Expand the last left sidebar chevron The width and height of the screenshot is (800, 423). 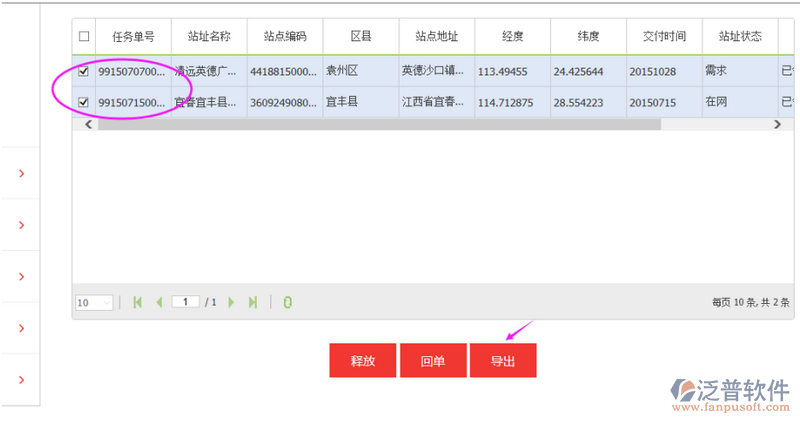coord(21,380)
